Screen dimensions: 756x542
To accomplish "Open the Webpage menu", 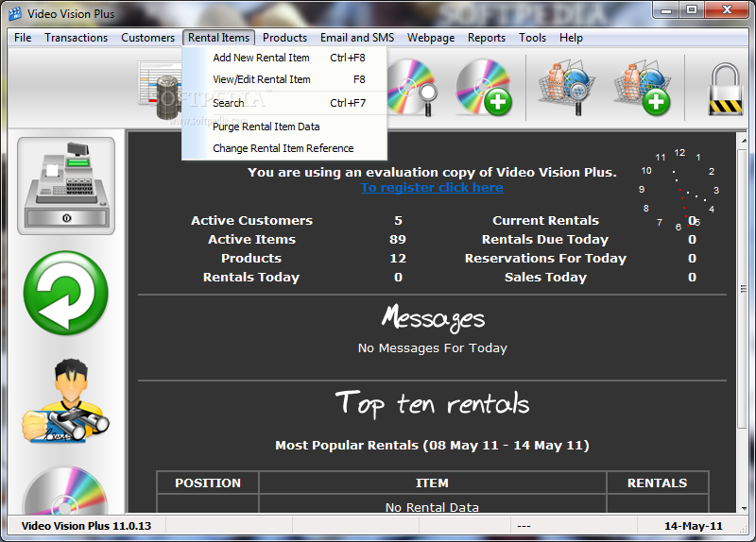I will (x=431, y=38).
